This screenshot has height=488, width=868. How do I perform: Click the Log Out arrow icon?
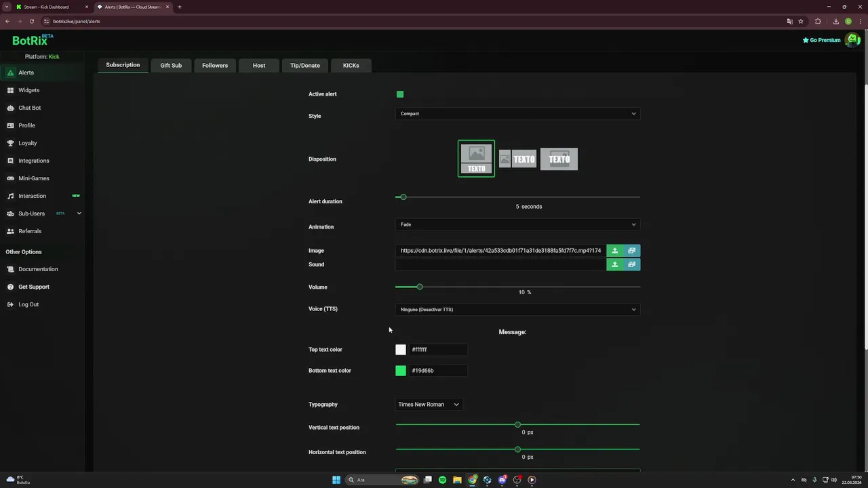(10, 304)
